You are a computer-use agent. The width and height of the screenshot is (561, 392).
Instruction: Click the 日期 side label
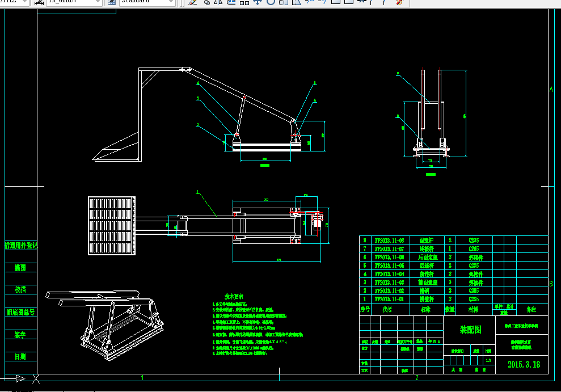point(20,357)
